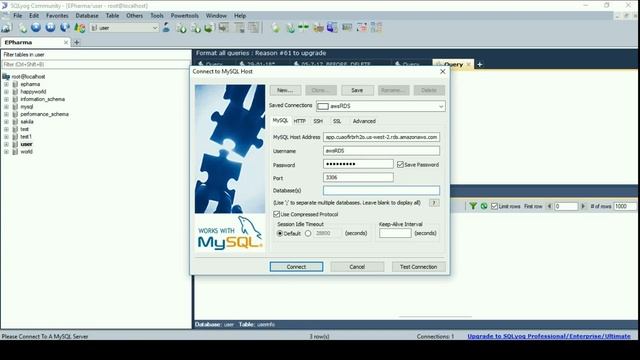Click the Port field showing 3306
The height and width of the screenshot is (360, 640).
click(x=358, y=177)
